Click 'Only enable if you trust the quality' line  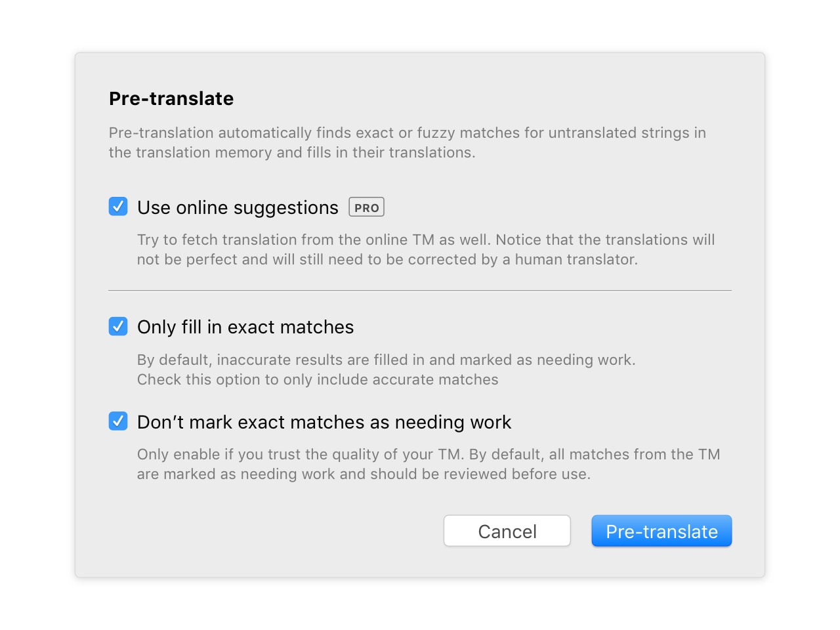tap(428, 455)
